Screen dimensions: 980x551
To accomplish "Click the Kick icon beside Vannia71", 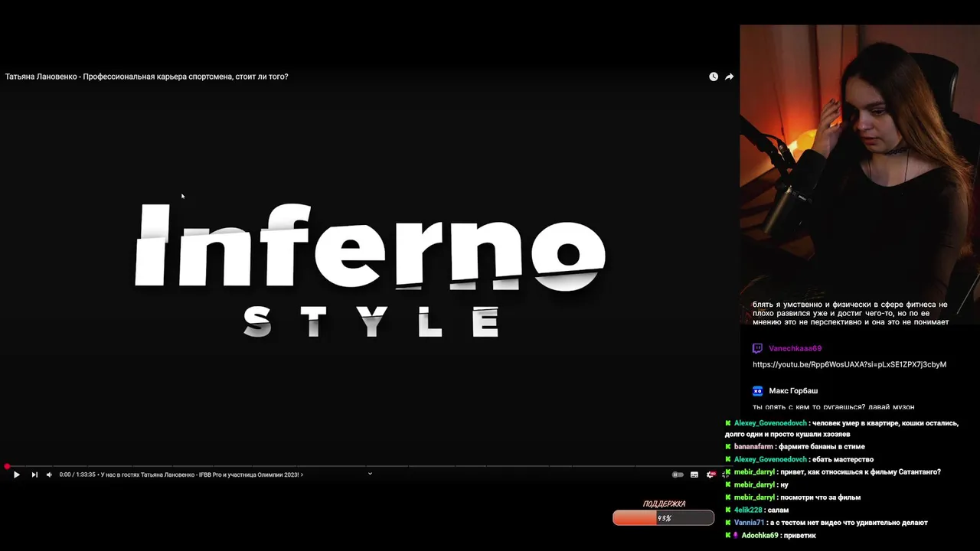I will point(728,523).
